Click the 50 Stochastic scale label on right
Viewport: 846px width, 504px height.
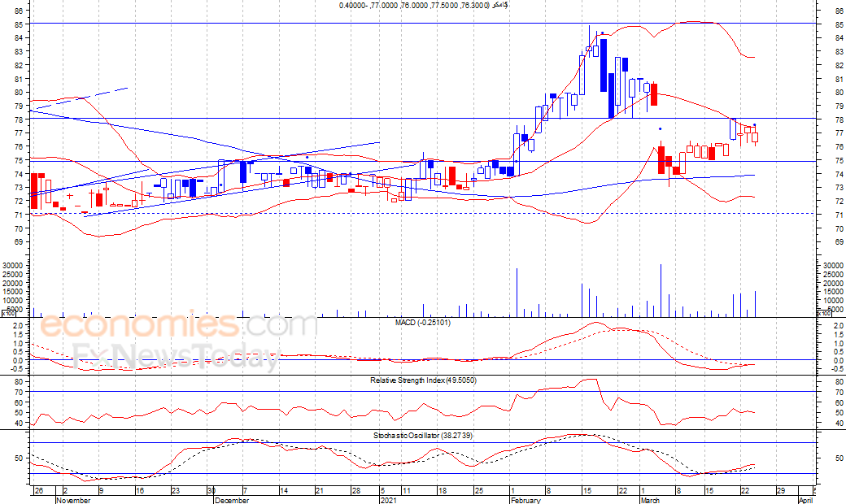click(839, 458)
